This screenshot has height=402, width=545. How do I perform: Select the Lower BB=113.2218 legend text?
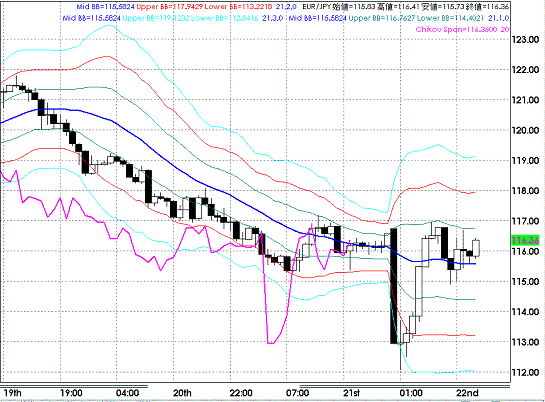click(x=239, y=7)
